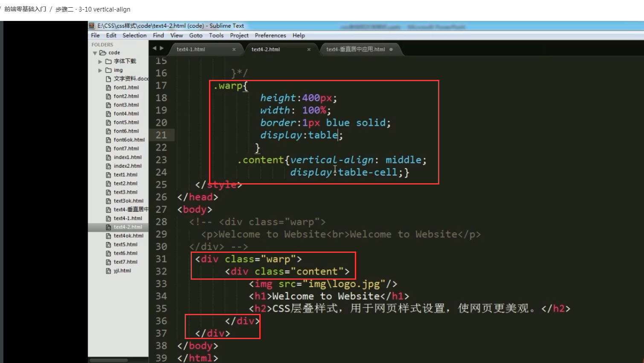Open the Find menu

pos(158,35)
